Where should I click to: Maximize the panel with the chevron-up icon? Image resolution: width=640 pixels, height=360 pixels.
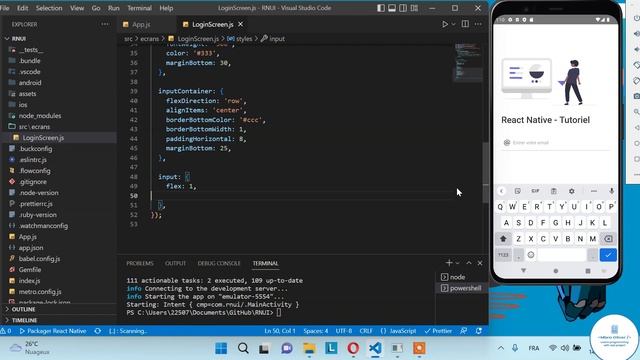pyautogui.click(x=469, y=263)
